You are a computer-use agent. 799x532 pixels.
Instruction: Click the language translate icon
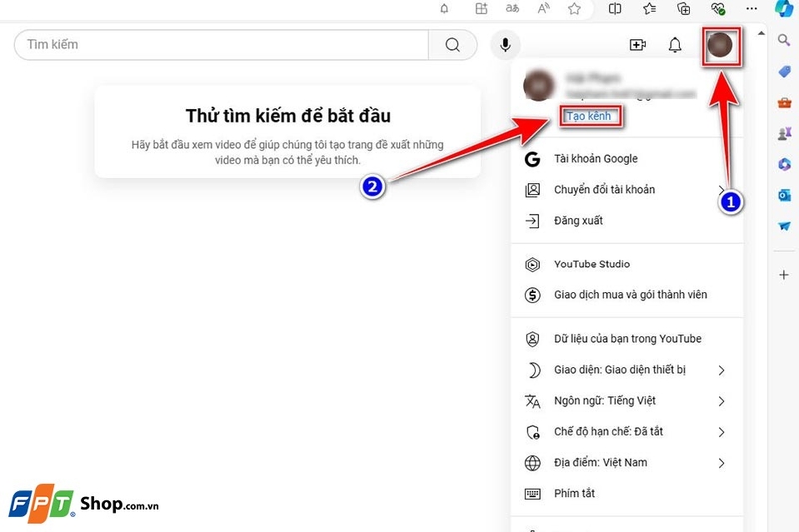[532, 401]
